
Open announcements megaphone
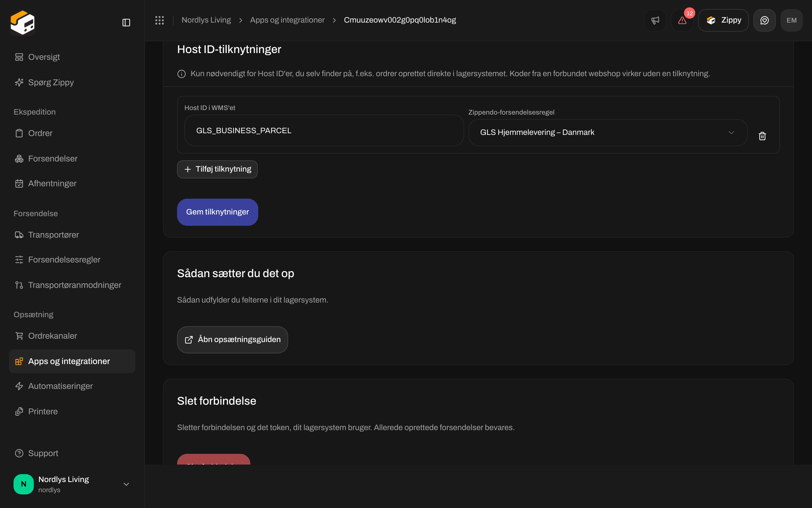tap(655, 20)
